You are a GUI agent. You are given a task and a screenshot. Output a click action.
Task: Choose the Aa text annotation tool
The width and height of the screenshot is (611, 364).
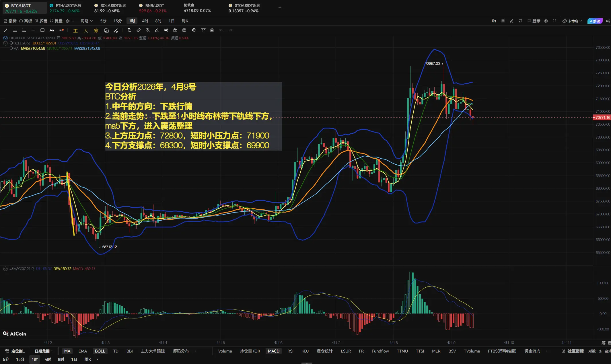click(52, 30)
